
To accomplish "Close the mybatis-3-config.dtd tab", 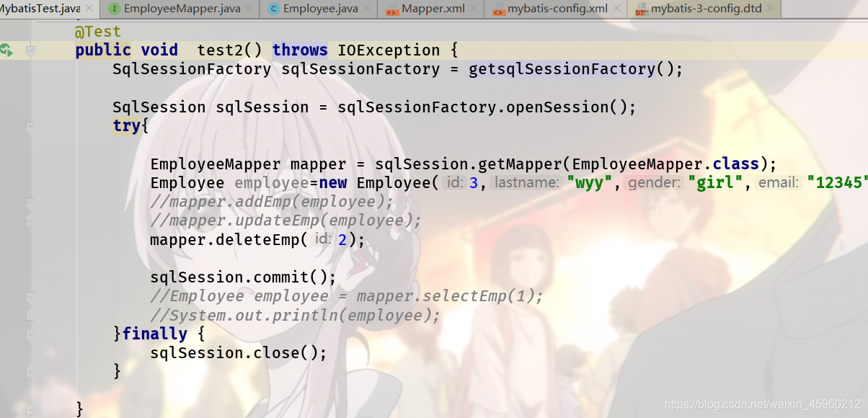I will click(770, 9).
